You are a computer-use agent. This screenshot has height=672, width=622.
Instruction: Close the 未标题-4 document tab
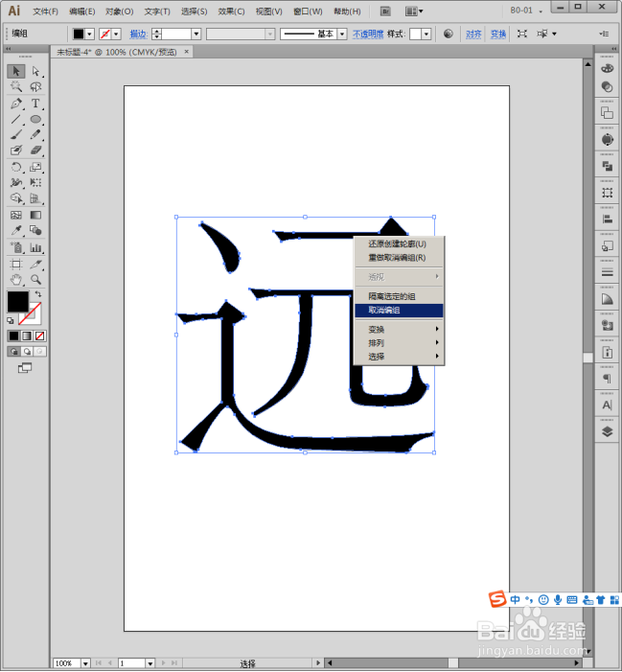coord(186,52)
